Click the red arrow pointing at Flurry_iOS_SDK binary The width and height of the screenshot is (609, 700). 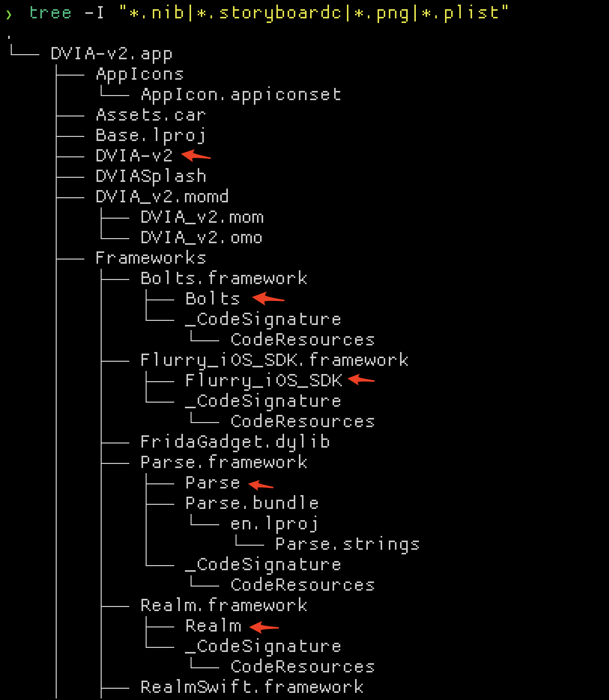[361, 380]
